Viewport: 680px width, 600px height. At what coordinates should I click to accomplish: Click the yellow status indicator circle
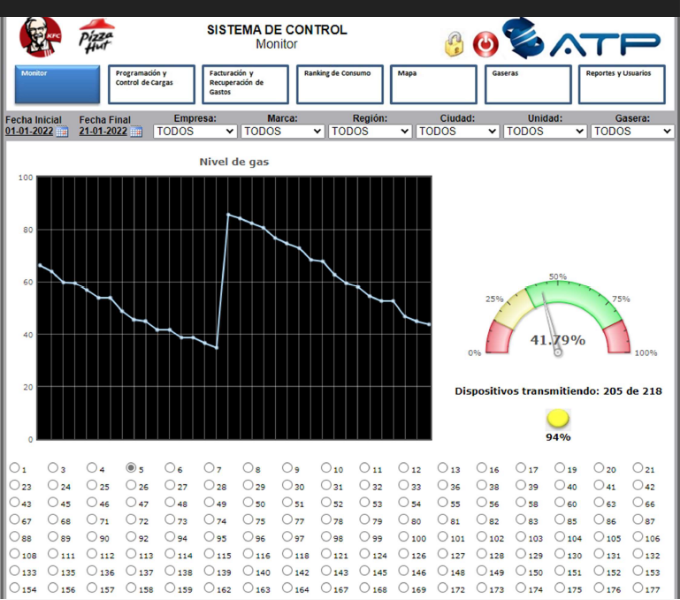558,418
